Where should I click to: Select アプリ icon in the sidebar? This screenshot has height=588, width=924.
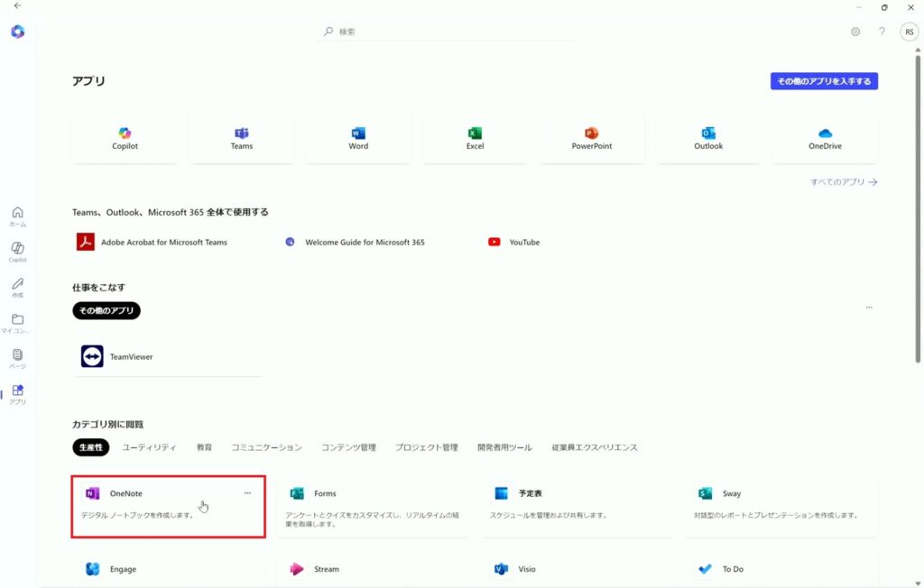tap(18, 394)
